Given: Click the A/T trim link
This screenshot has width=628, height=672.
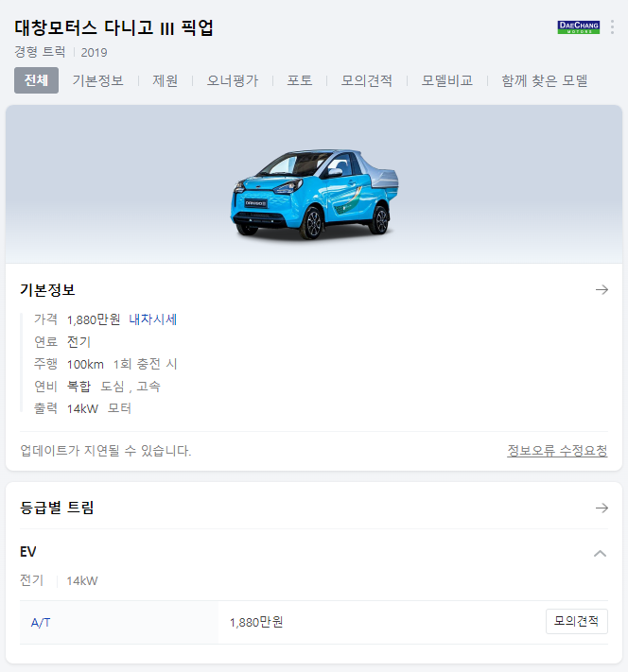Looking at the screenshot, I should tap(41, 622).
